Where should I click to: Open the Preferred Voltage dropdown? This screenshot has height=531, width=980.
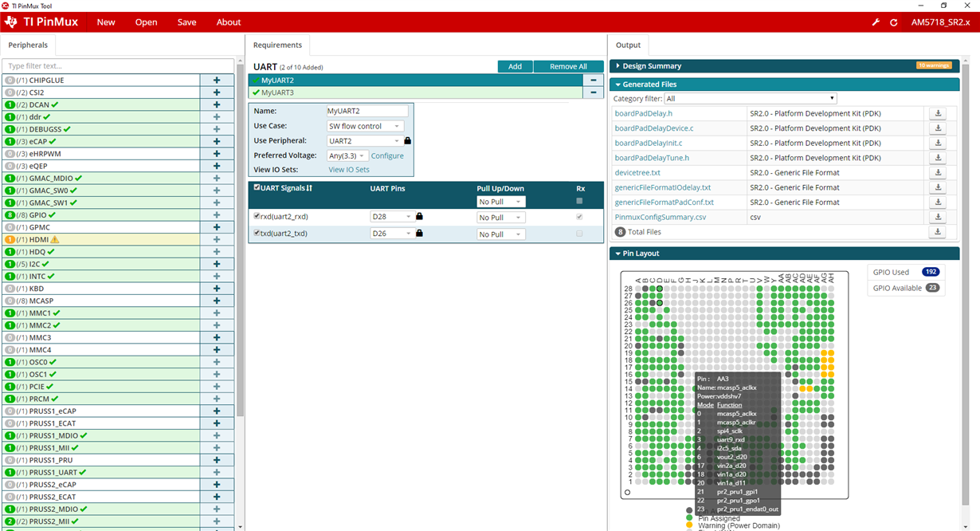point(347,156)
